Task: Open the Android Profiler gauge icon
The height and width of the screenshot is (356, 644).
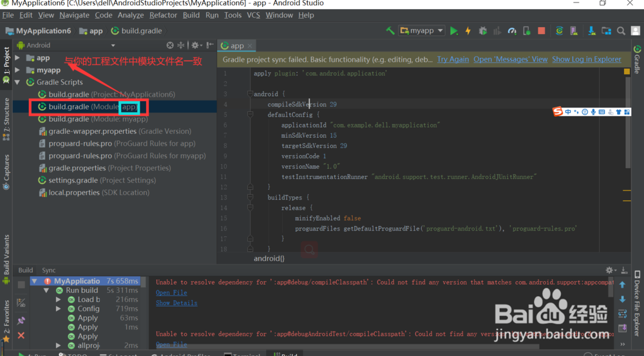Action: tap(512, 31)
